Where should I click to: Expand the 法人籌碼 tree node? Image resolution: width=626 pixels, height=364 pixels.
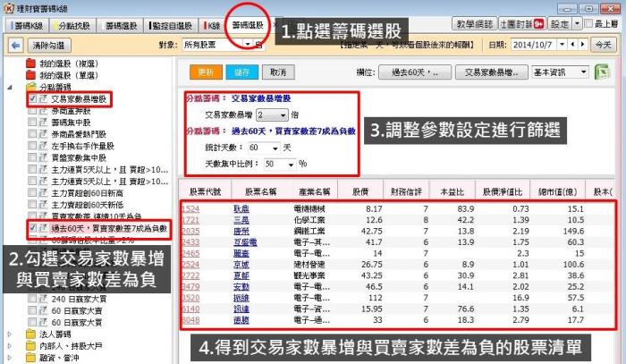(10, 334)
